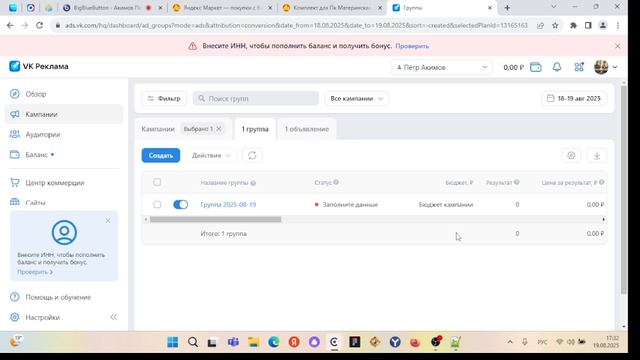Click info icon next to Статус header
The width and height of the screenshot is (640, 360).
click(x=336, y=182)
